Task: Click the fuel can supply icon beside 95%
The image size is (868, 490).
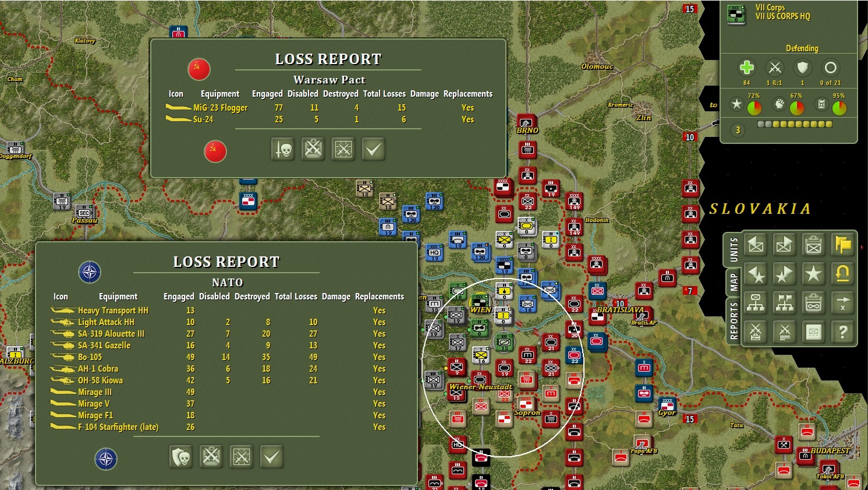Action: click(x=821, y=104)
